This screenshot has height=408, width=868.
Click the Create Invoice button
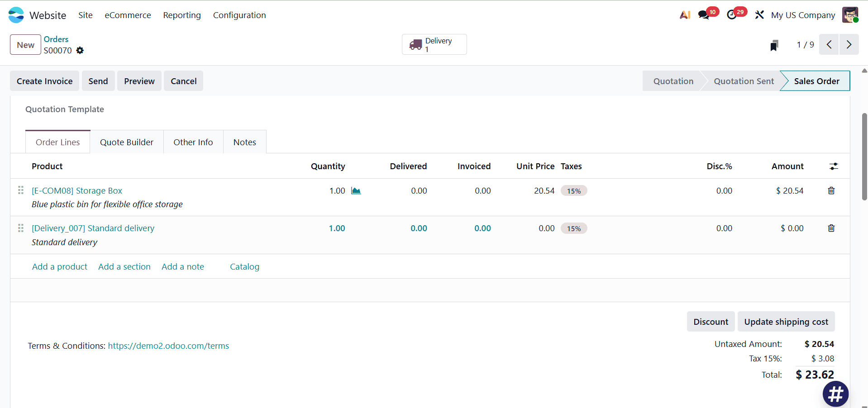[x=44, y=81]
